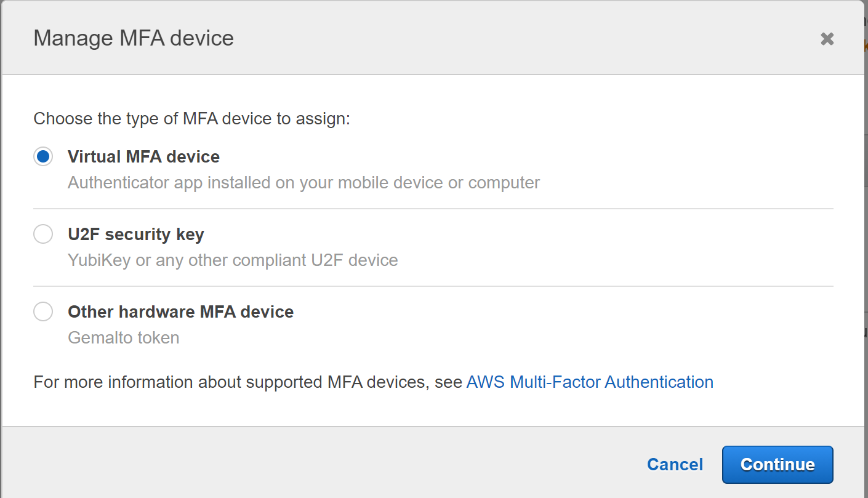Click the "Virtual MFA device" label text
The height and width of the screenshot is (498, 868).
(x=143, y=156)
